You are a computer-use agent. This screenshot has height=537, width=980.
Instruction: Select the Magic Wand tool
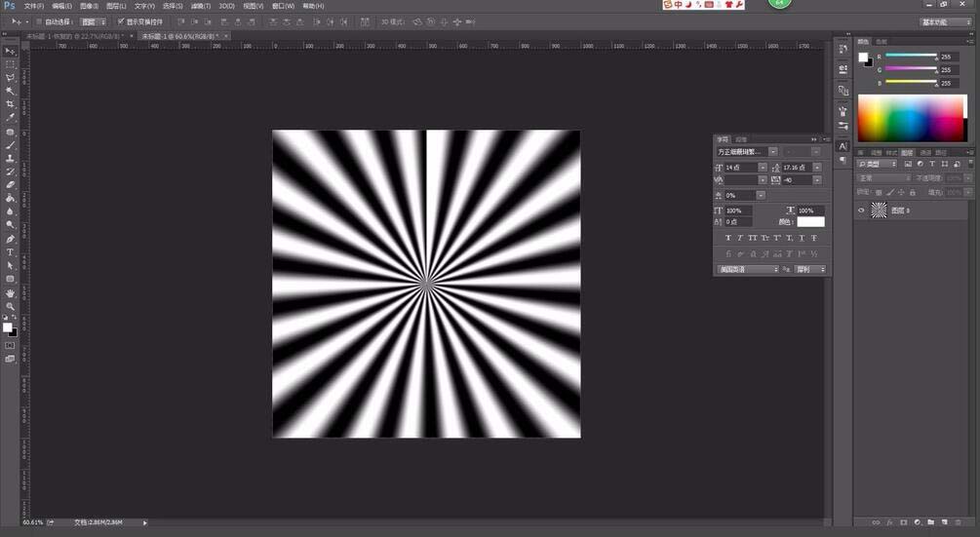10,92
